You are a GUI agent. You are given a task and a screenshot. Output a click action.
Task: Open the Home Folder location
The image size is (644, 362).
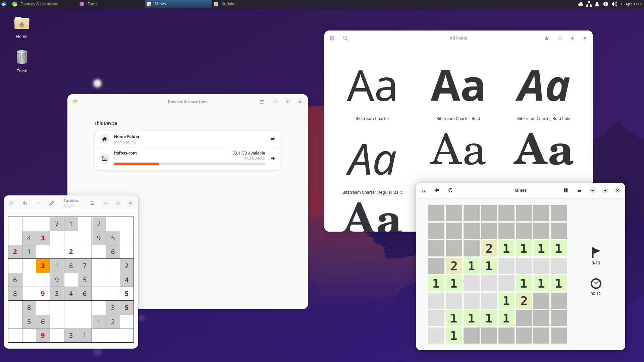pyautogui.click(x=188, y=139)
